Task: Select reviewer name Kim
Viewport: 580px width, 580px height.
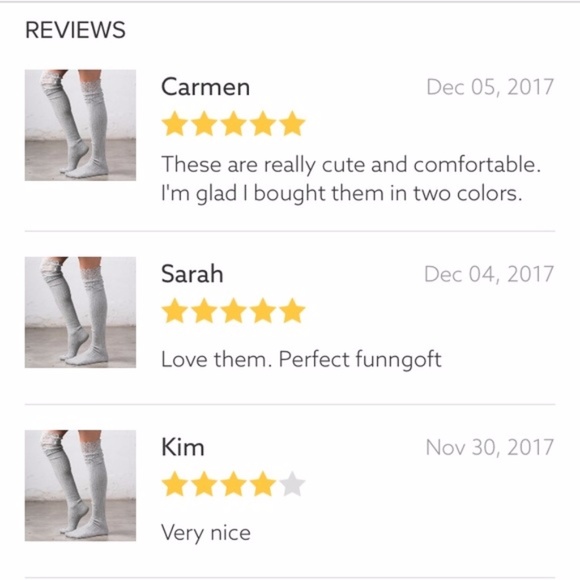Action: [183, 447]
